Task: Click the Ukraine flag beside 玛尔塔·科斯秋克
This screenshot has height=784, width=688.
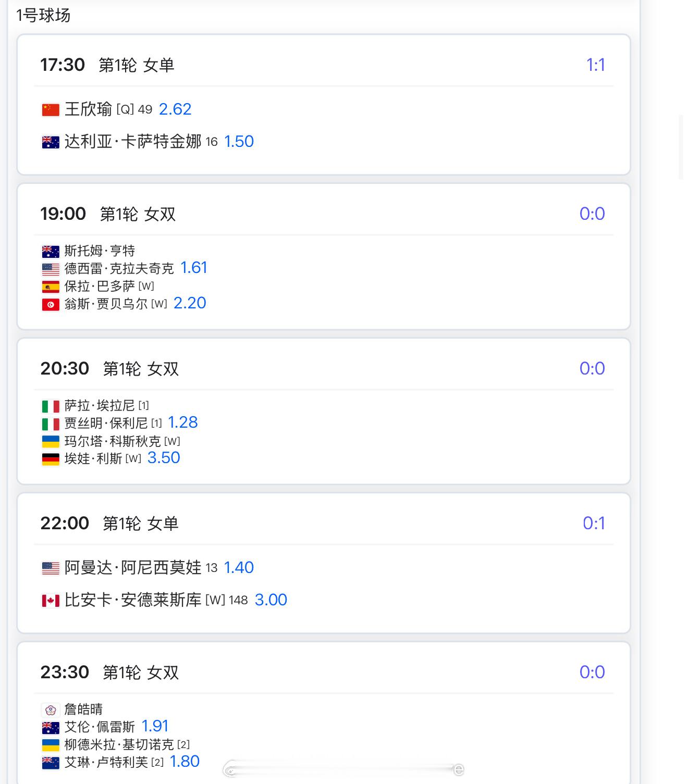Action: (x=51, y=442)
